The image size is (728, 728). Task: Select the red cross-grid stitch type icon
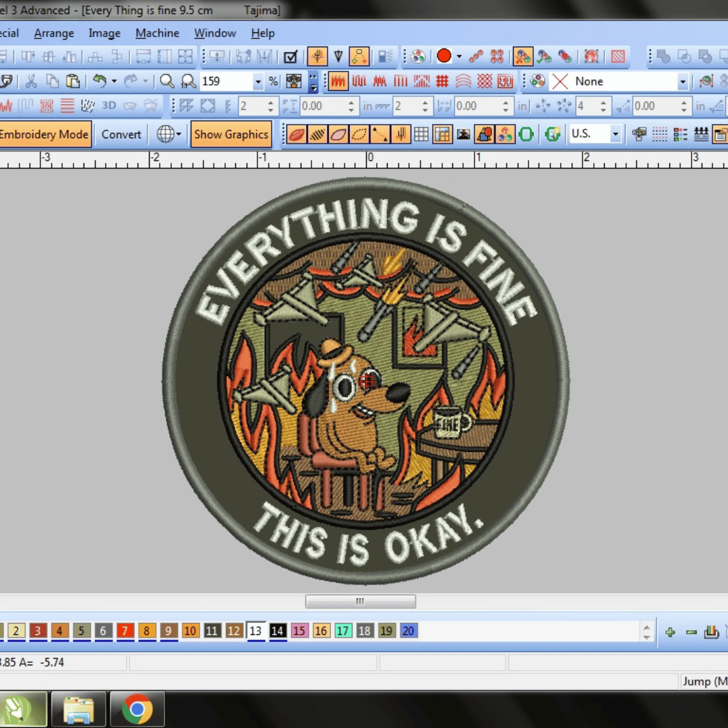[442, 82]
